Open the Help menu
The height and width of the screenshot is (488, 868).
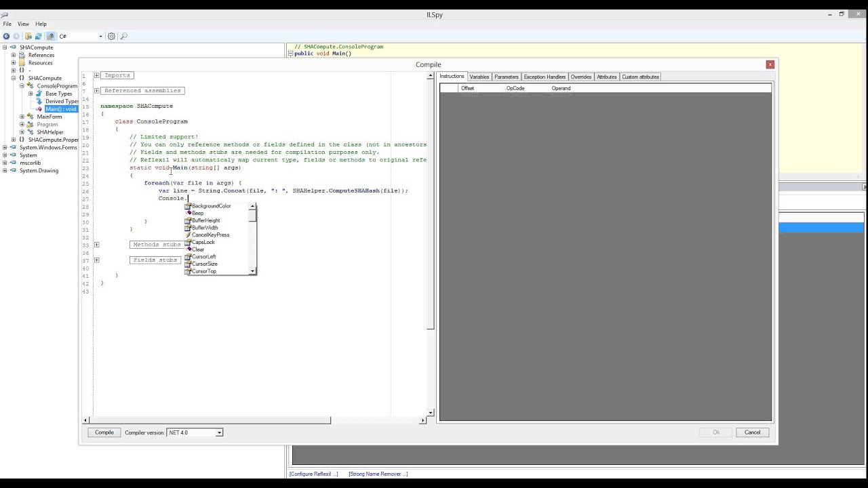point(41,24)
